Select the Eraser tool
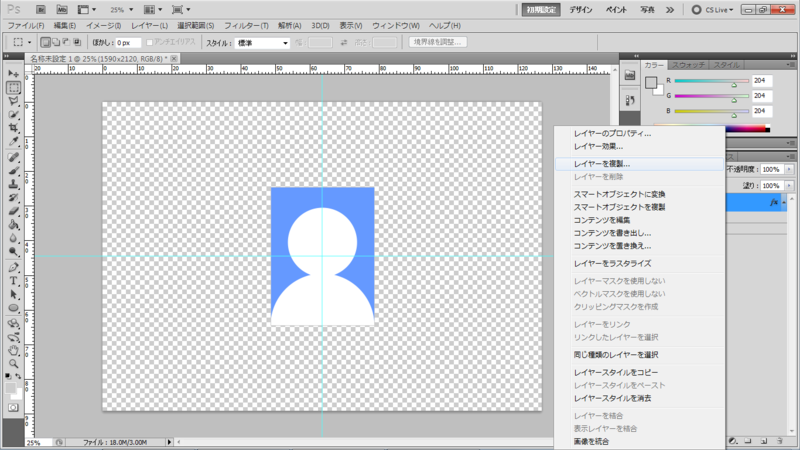This screenshot has width=800, height=450. (x=13, y=211)
